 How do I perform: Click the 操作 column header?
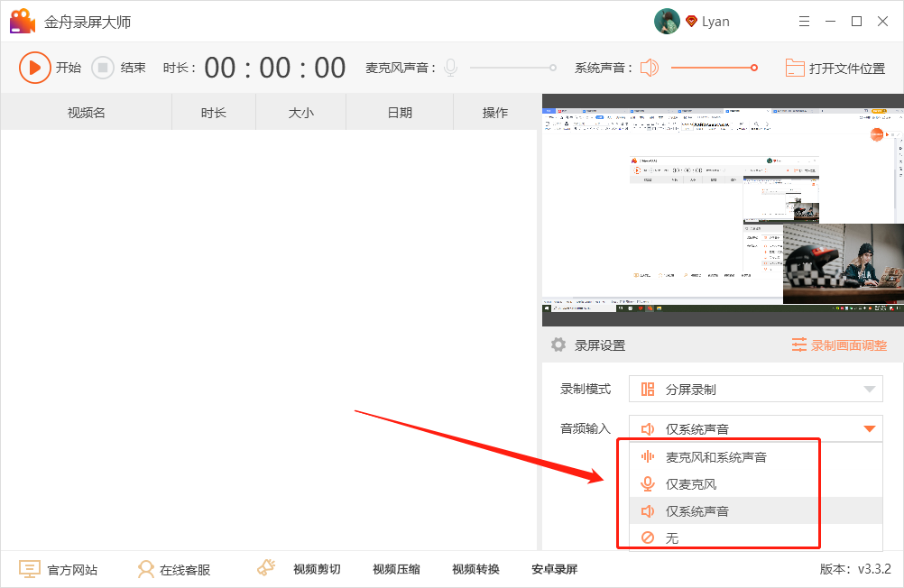pos(495,113)
